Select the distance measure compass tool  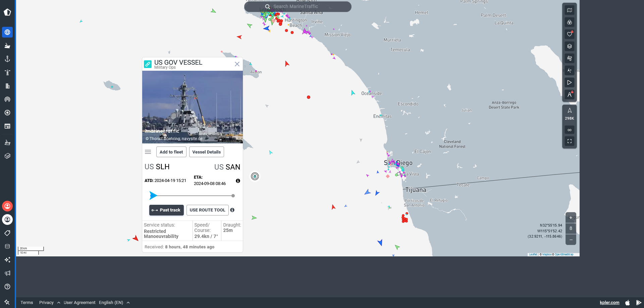click(x=570, y=95)
